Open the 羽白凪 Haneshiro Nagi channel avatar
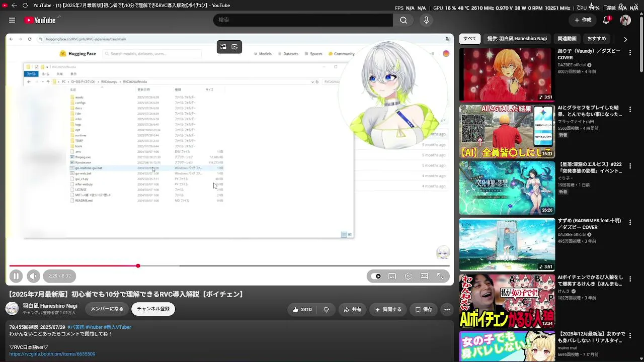The height and width of the screenshot is (362, 644). tap(12, 309)
